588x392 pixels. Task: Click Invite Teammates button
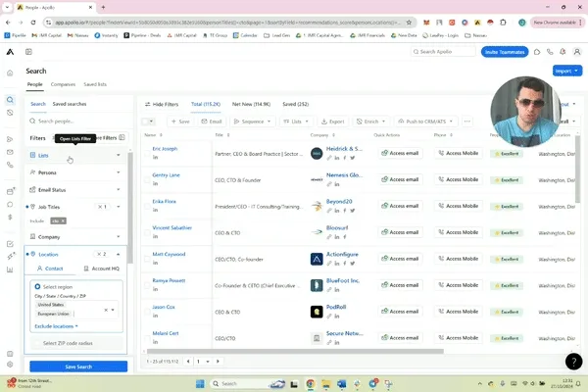(505, 52)
